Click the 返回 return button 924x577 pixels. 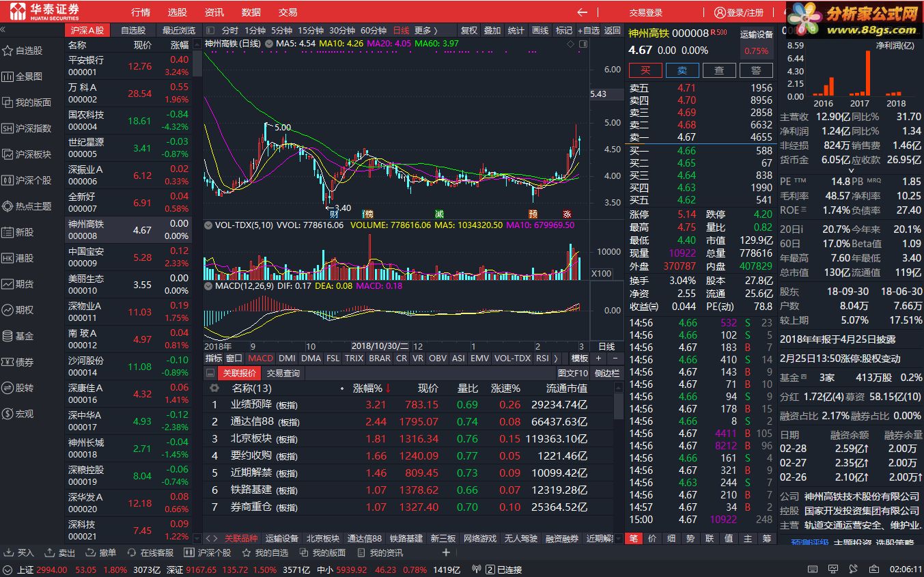(613, 31)
